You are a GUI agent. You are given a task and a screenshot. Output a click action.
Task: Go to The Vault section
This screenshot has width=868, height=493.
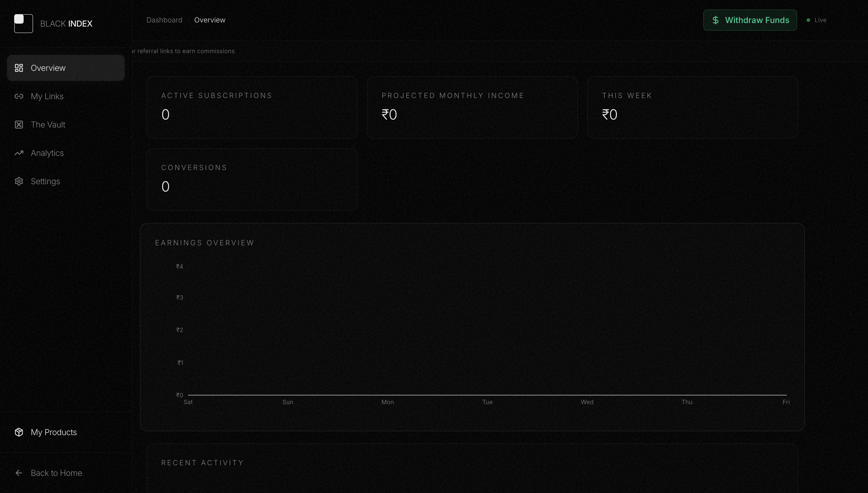66,125
